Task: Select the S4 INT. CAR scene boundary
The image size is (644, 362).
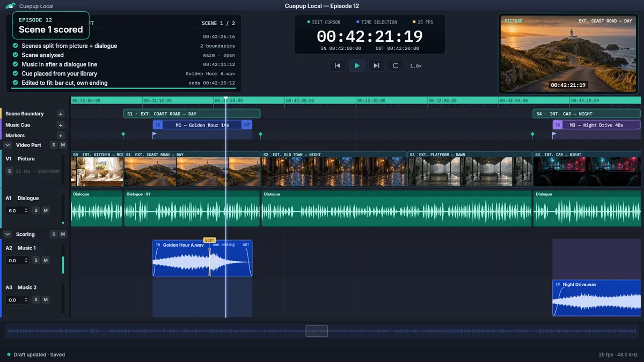Action: (x=587, y=114)
